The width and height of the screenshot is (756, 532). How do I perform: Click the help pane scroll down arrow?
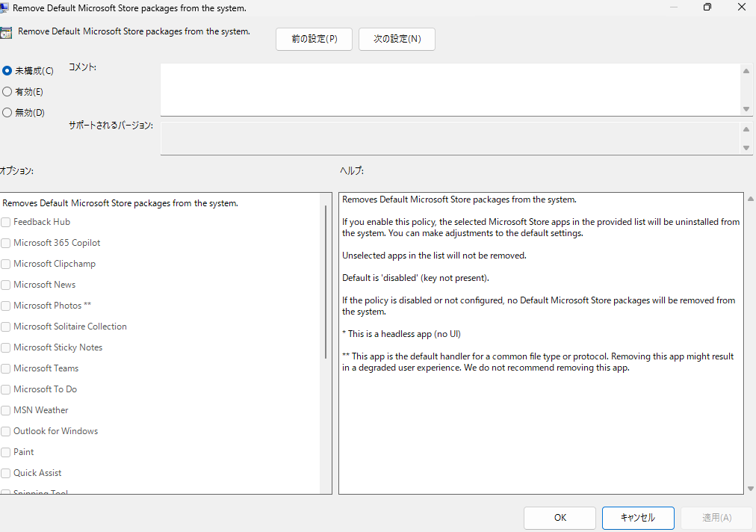(x=750, y=489)
